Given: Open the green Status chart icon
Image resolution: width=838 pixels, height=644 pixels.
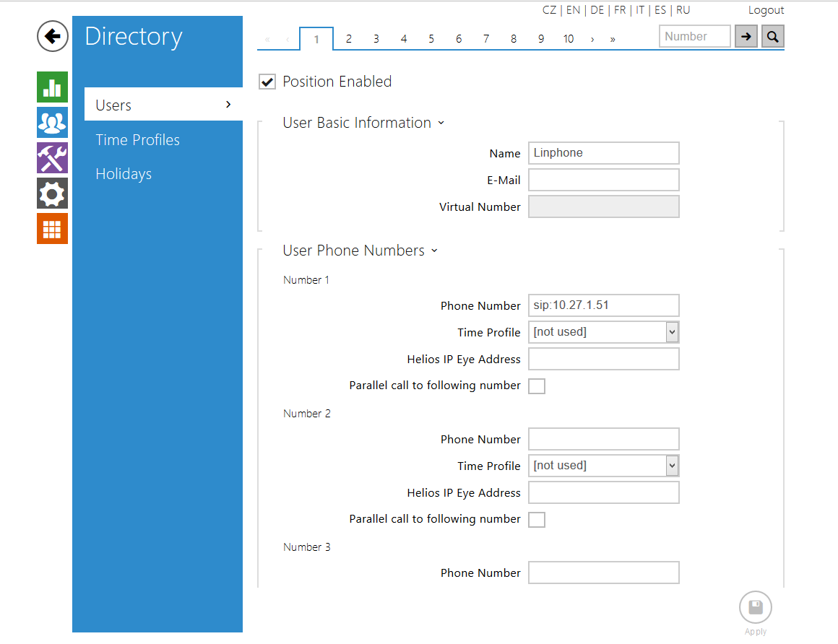Looking at the screenshot, I should pyautogui.click(x=53, y=87).
